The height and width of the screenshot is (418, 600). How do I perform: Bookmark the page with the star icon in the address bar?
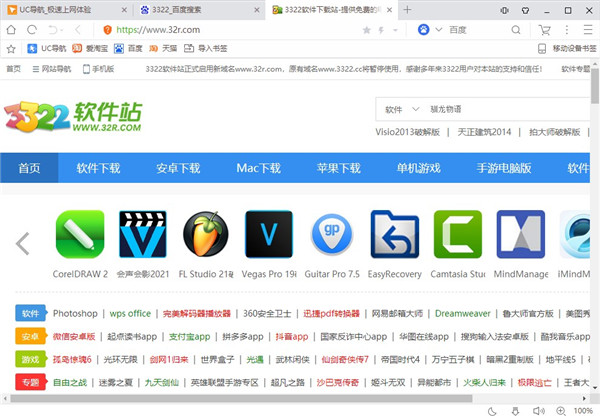tap(367, 30)
